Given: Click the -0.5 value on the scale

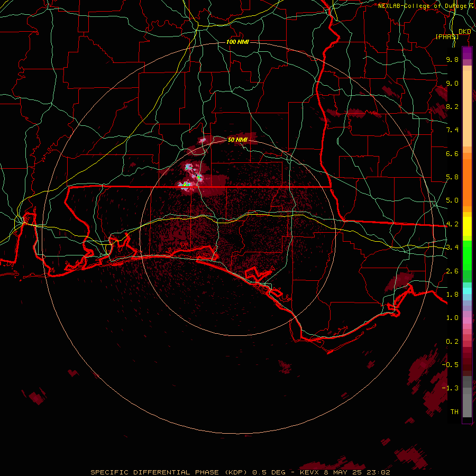Looking at the screenshot, I should click(x=450, y=364).
